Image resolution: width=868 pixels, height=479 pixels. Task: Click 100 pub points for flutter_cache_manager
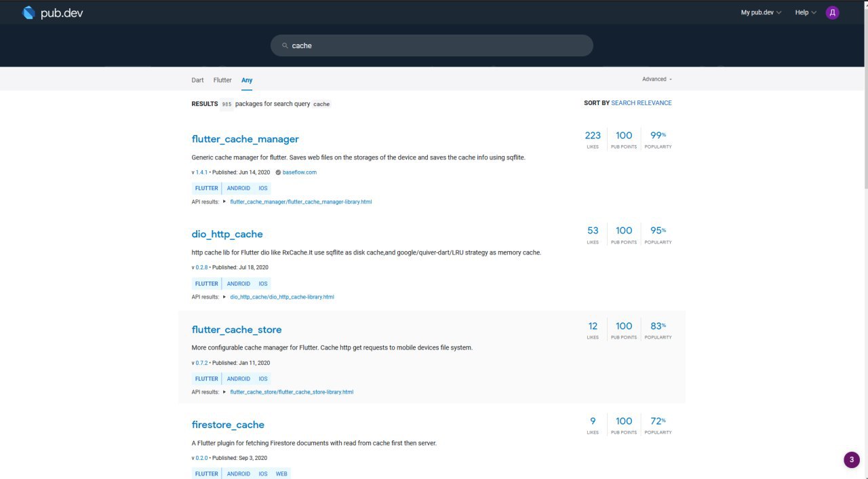point(624,136)
